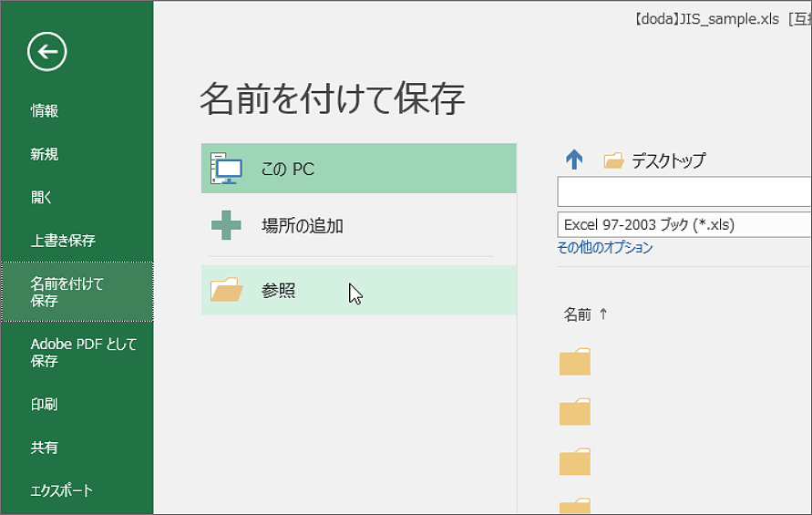Image resolution: width=812 pixels, height=515 pixels.
Task: Go back using the circled arrow icon
Action: (x=46, y=51)
